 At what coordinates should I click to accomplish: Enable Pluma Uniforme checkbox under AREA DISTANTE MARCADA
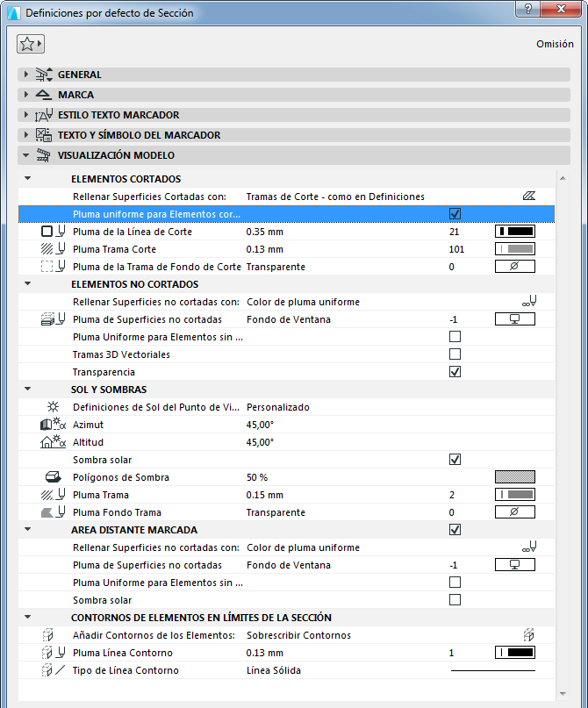click(455, 583)
